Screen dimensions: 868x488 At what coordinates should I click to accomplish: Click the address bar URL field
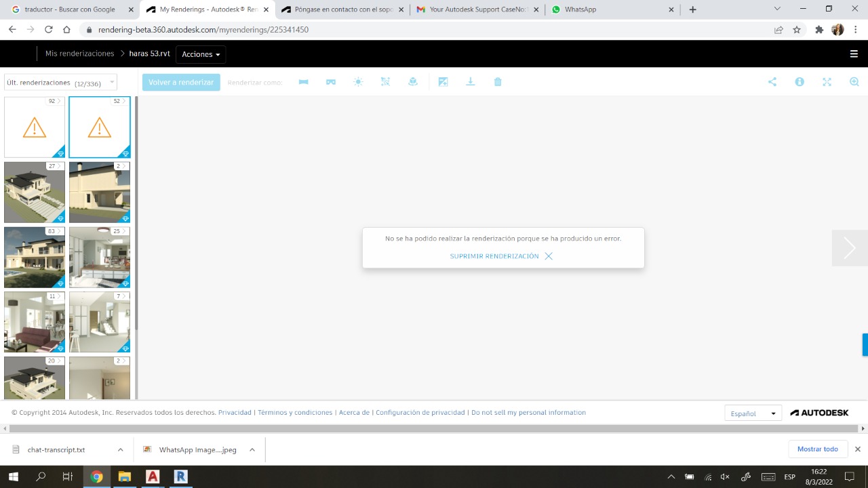coord(427,30)
